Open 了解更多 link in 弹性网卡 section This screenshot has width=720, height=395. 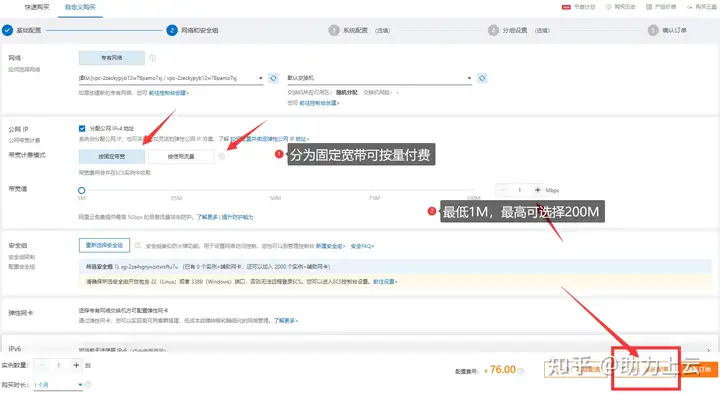pyautogui.click(x=286, y=321)
